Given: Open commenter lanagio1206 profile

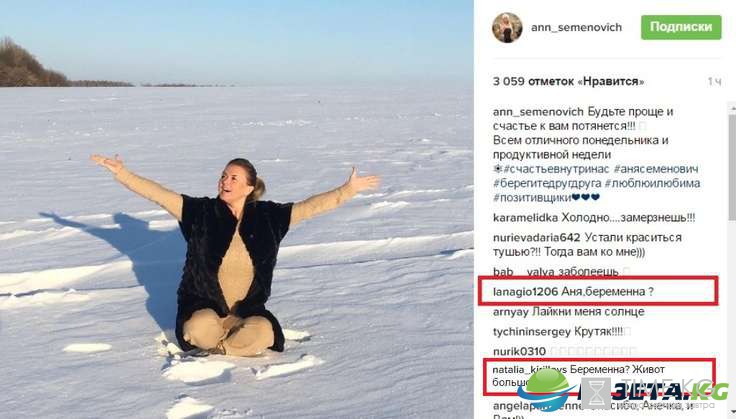Looking at the screenshot, I should pos(526,292).
